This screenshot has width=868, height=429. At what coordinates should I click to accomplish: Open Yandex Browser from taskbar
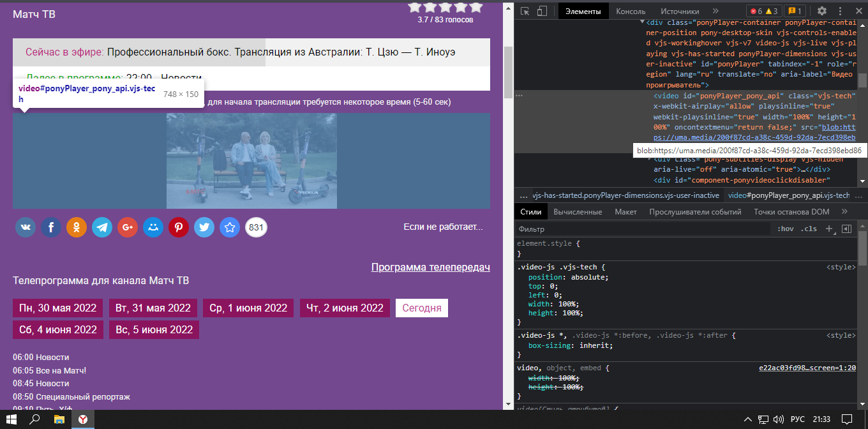click(x=83, y=419)
